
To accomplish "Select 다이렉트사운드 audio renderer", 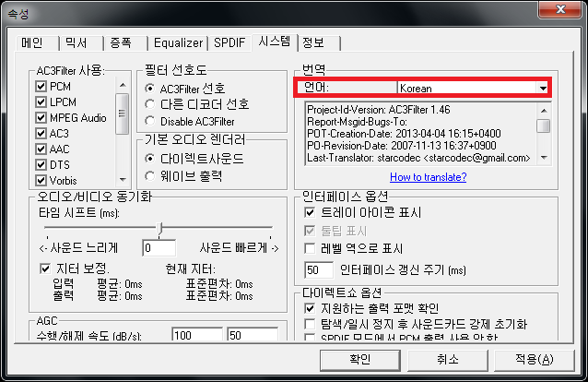I will point(149,159).
